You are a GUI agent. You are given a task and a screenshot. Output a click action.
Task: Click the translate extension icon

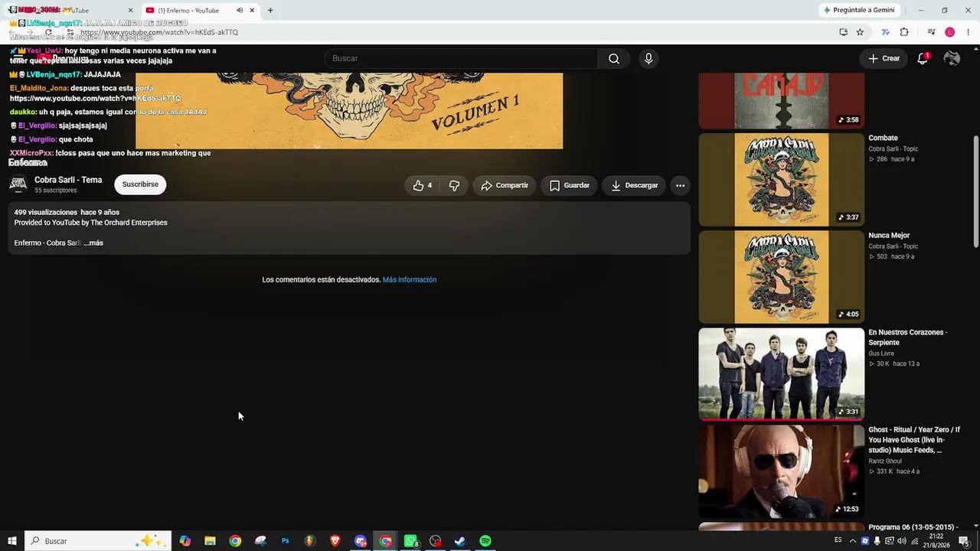886,32
